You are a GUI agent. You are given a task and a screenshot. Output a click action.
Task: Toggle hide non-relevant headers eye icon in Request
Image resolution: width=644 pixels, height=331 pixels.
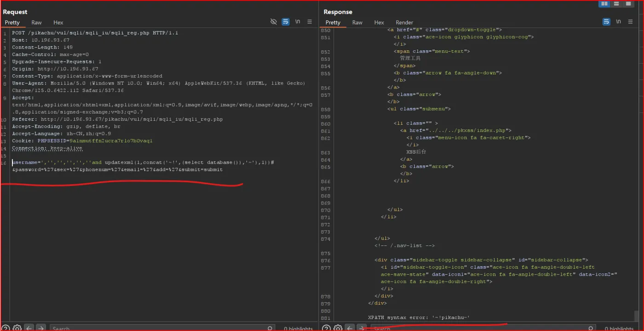(274, 22)
